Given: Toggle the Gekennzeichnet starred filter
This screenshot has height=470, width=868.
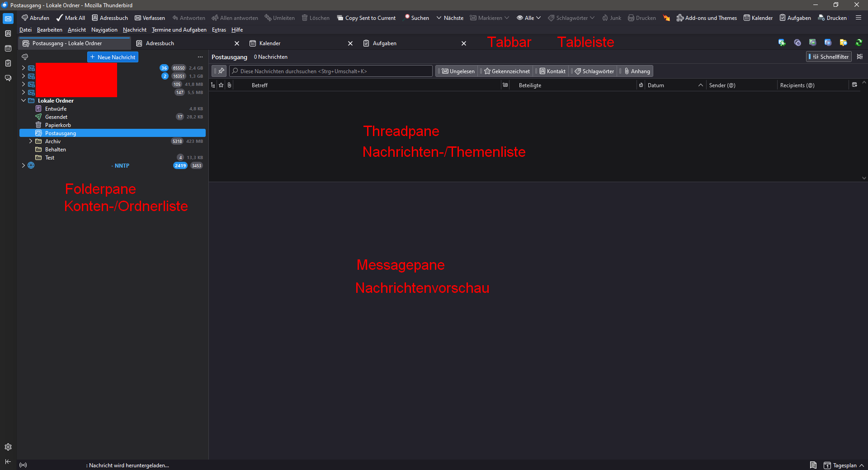Looking at the screenshot, I should pyautogui.click(x=506, y=71).
